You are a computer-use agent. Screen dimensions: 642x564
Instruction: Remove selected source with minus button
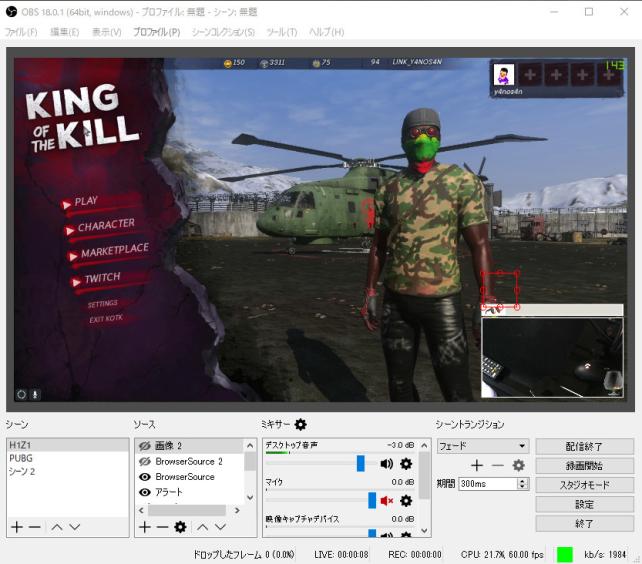[x=162, y=527]
